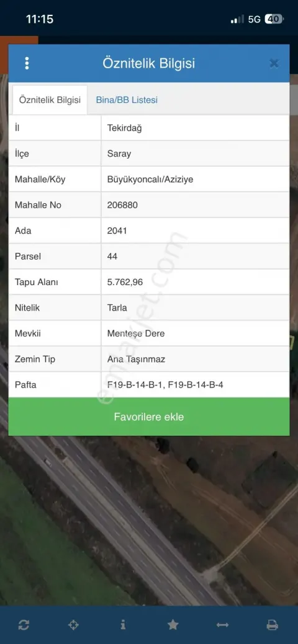Select Zemin Tip value Ana Taşınmaz
The image size is (298, 644).
click(195, 359)
